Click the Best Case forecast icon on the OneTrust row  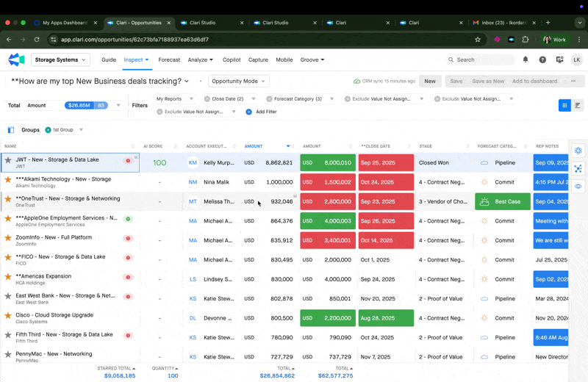(484, 201)
